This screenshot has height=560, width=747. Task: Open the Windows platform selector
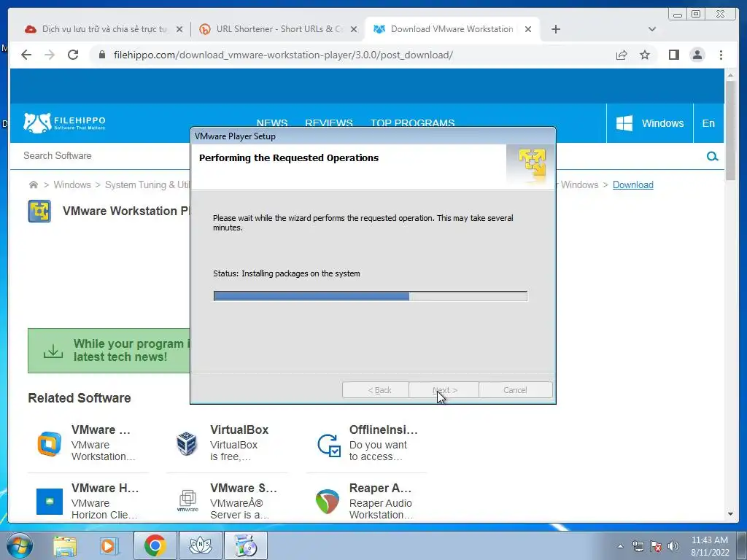[650, 122]
